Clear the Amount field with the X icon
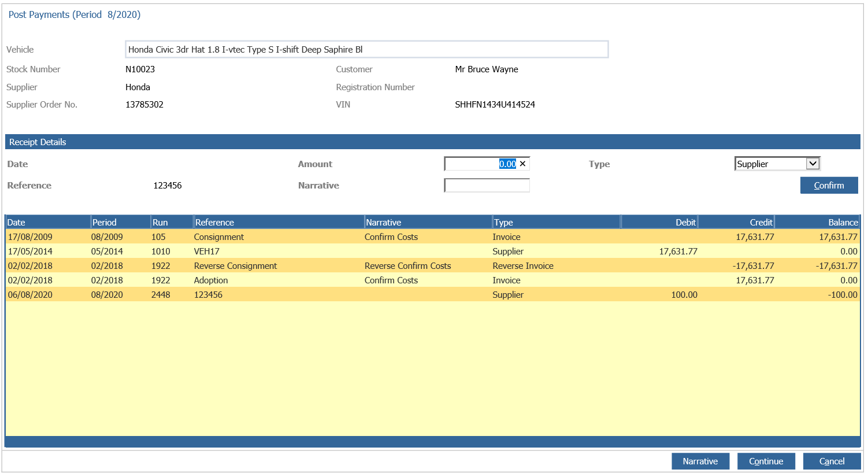The width and height of the screenshot is (868, 473). (522, 164)
